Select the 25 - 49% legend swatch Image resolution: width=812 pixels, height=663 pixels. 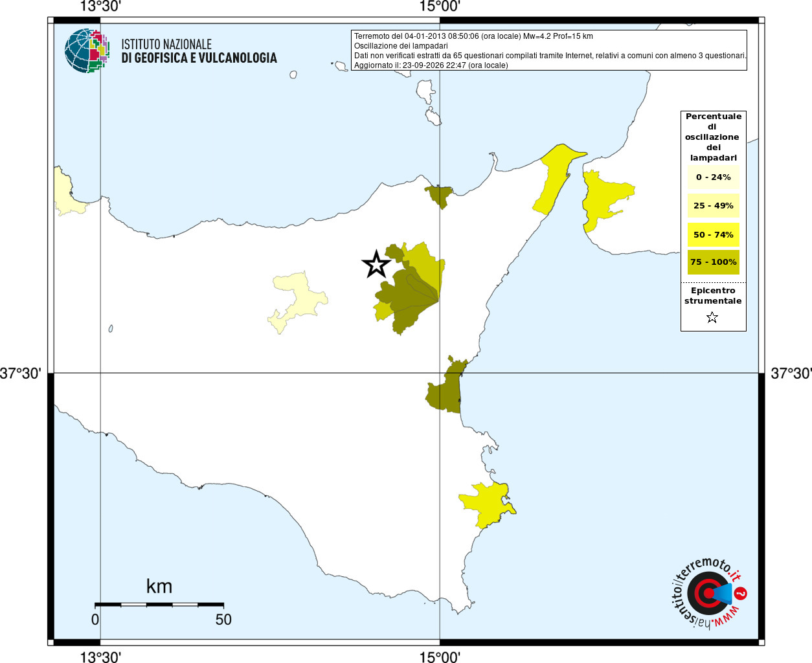pyautogui.click(x=713, y=205)
